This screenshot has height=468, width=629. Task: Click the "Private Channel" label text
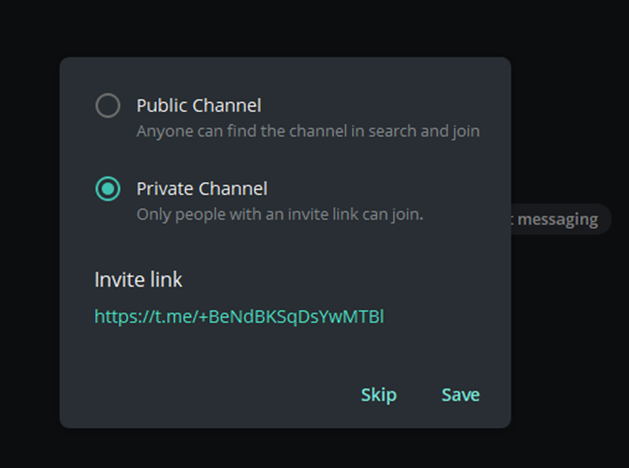[201, 188]
